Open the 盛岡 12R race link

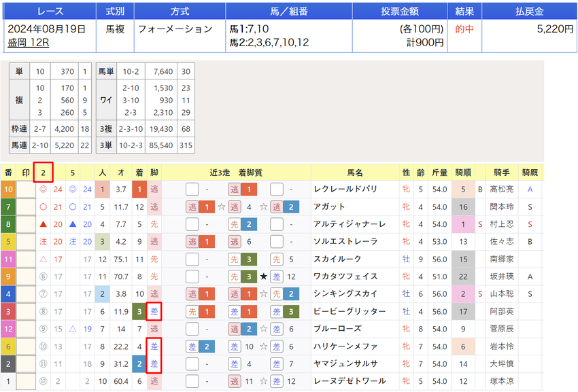29,43
